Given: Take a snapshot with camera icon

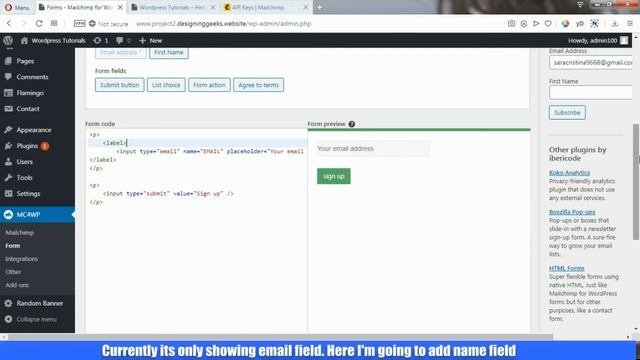Looking at the screenshot, I should [511, 24].
